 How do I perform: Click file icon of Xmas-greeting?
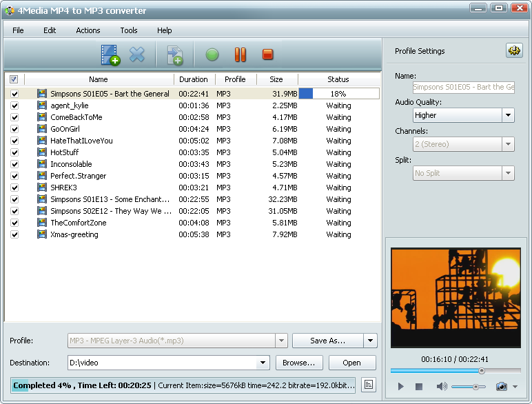[x=42, y=234]
